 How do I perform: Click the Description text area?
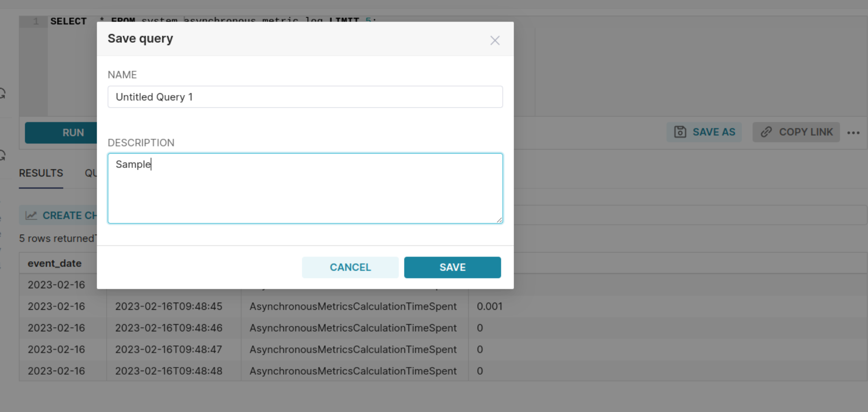(305, 188)
